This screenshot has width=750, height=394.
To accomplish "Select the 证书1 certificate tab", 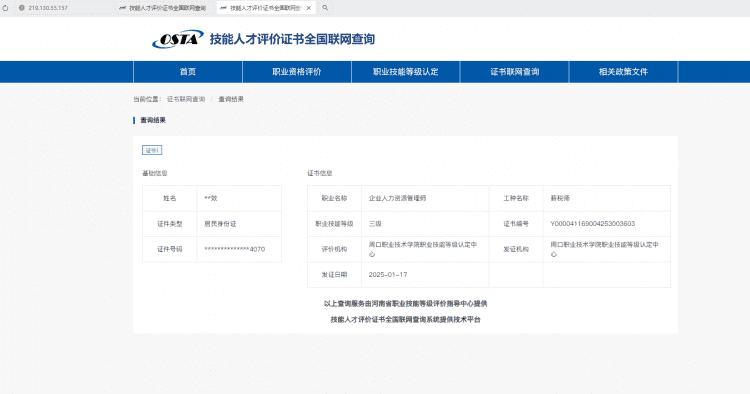I will click(152, 150).
